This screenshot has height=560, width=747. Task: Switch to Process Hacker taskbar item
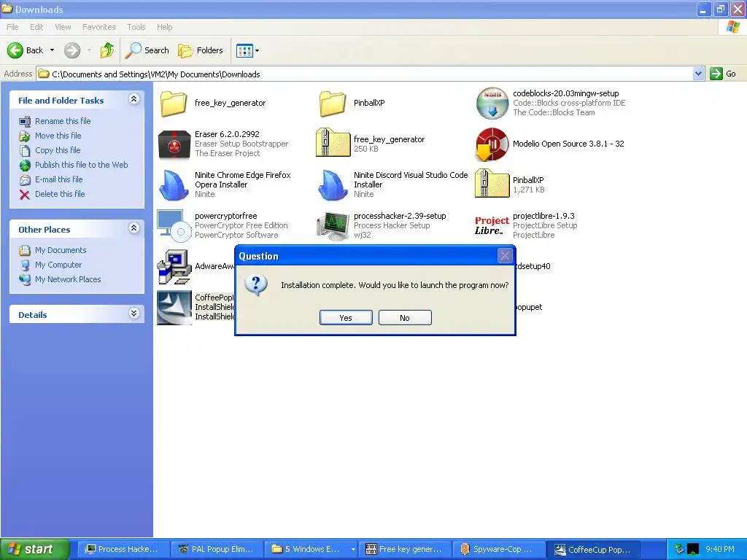(123, 549)
